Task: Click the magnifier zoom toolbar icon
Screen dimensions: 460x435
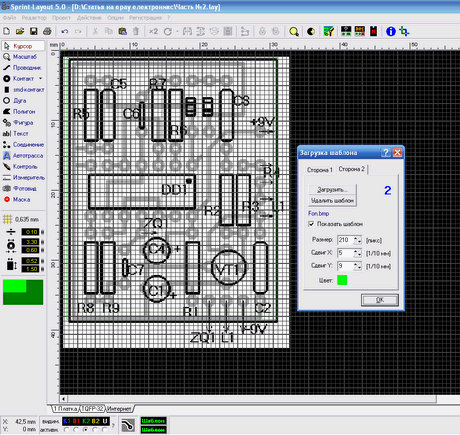Action: pyautogui.click(x=294, y=32)
